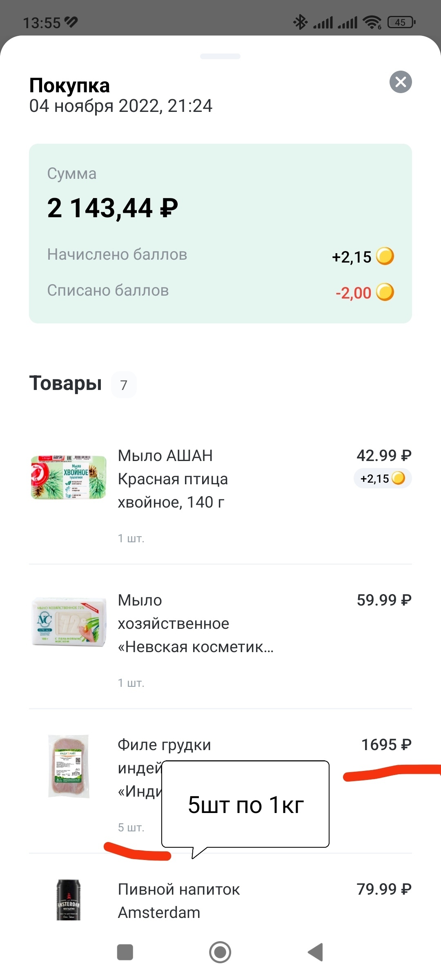Tap the battery indicator in status bar
The width and height of the screenshot is (441, 980).
(401, 22)
